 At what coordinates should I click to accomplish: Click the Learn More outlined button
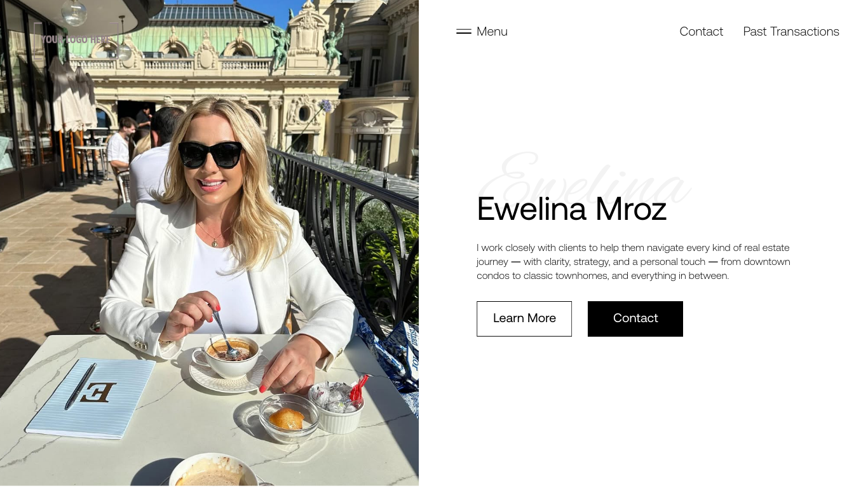point(524,319)
